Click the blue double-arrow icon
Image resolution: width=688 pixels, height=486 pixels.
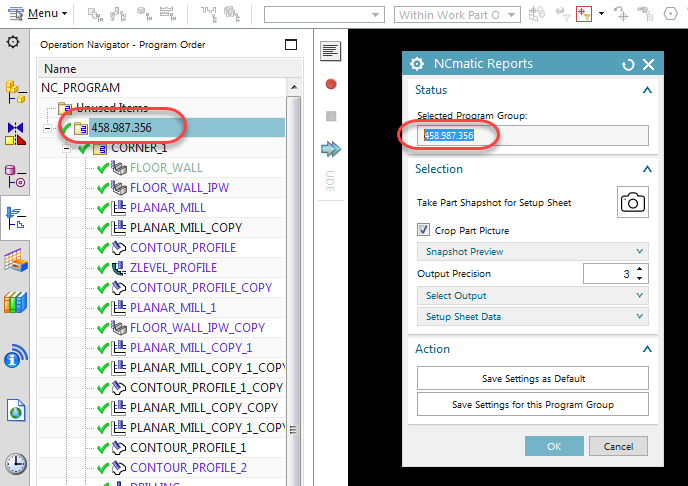coord(330,149)
